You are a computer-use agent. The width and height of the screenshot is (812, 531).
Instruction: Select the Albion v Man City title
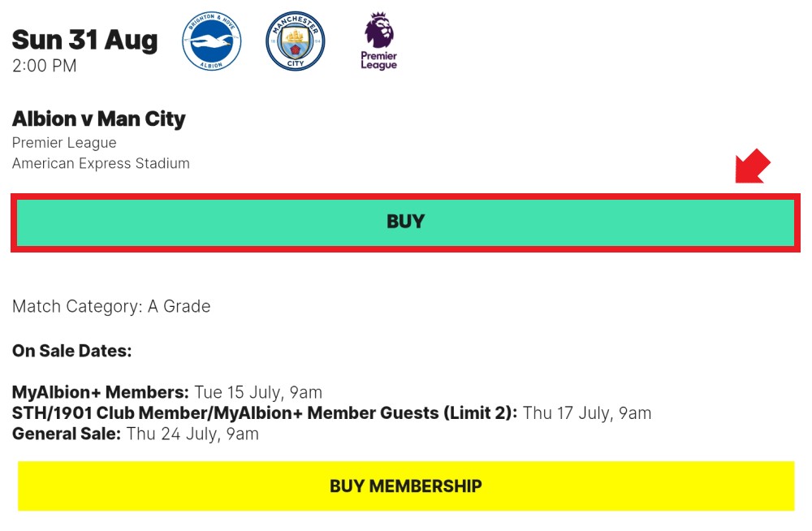(x=99, y=119)
